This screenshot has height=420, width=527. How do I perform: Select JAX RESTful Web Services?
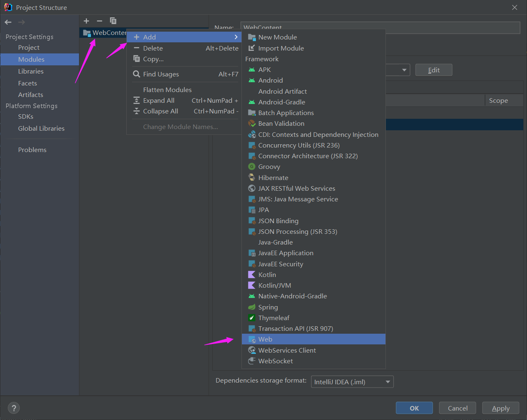(313, 189)
